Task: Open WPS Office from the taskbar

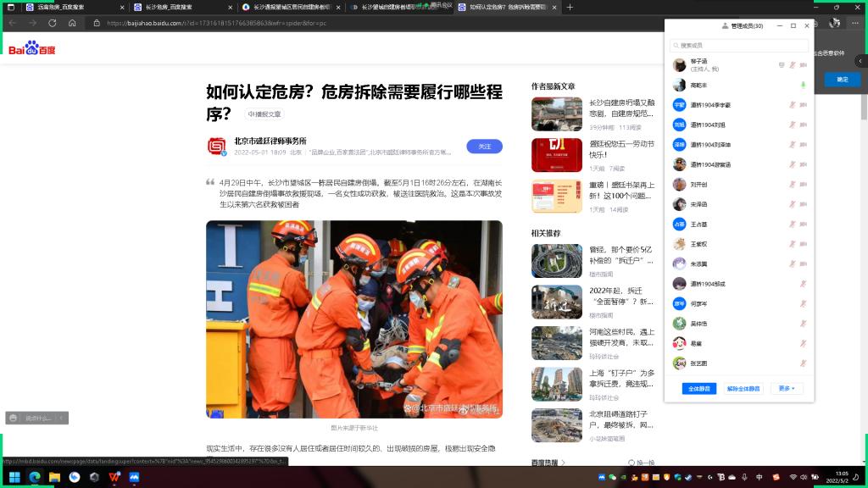Action: (114, 477)
